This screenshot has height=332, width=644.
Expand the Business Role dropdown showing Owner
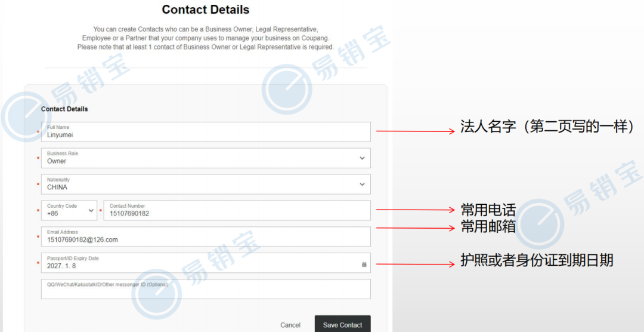coord(206,158)
